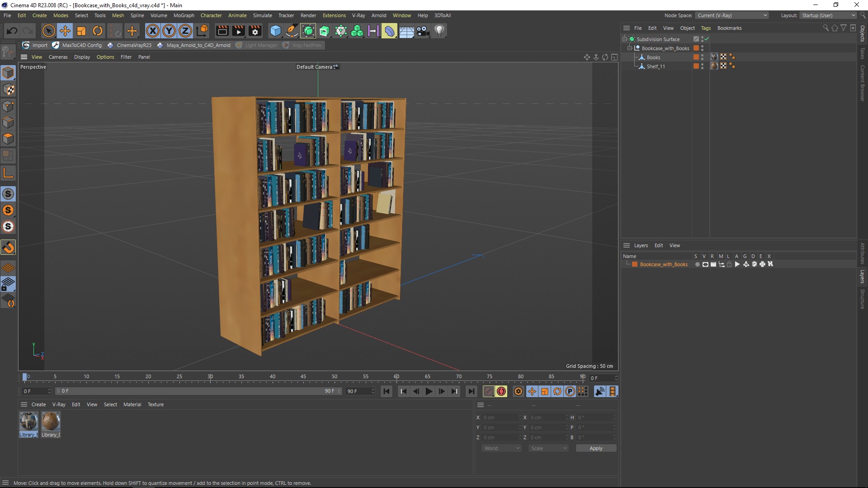Toggle the eye visibility of the Bookcase_with_Books layer

coord(705,264)
